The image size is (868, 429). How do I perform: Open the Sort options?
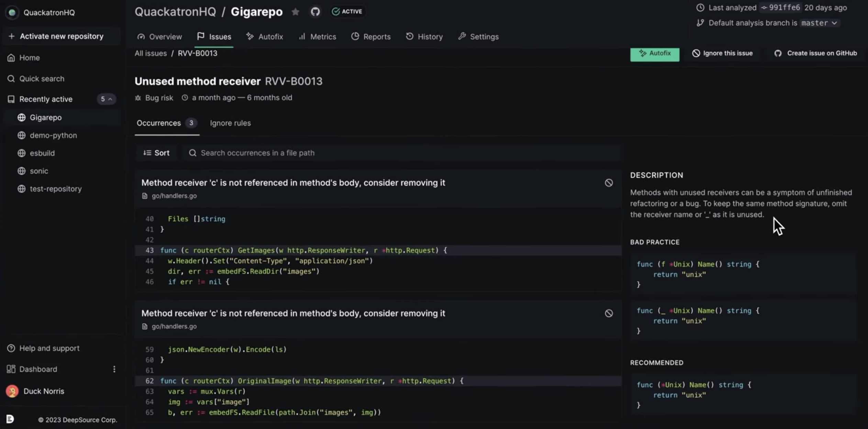(x=156, y=153)
